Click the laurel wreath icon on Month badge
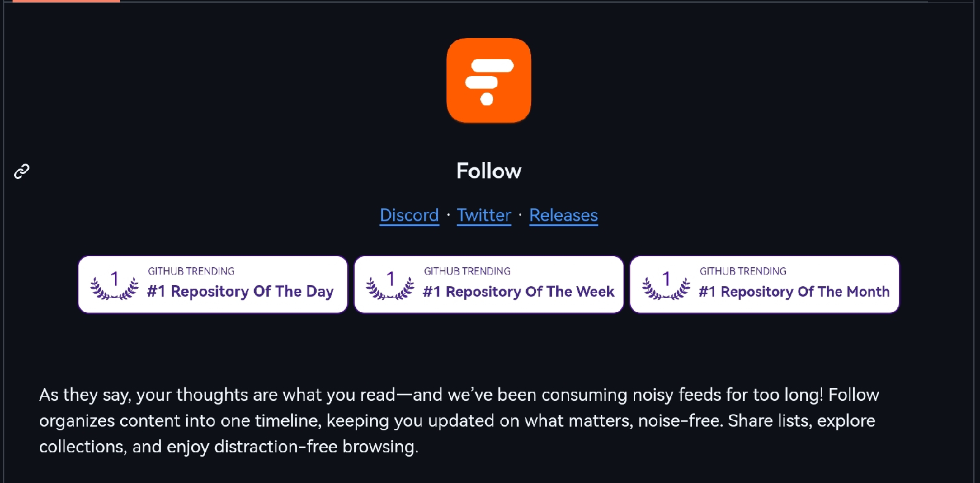The width and height of the screenshot is (980, 483). pos(666,285)
